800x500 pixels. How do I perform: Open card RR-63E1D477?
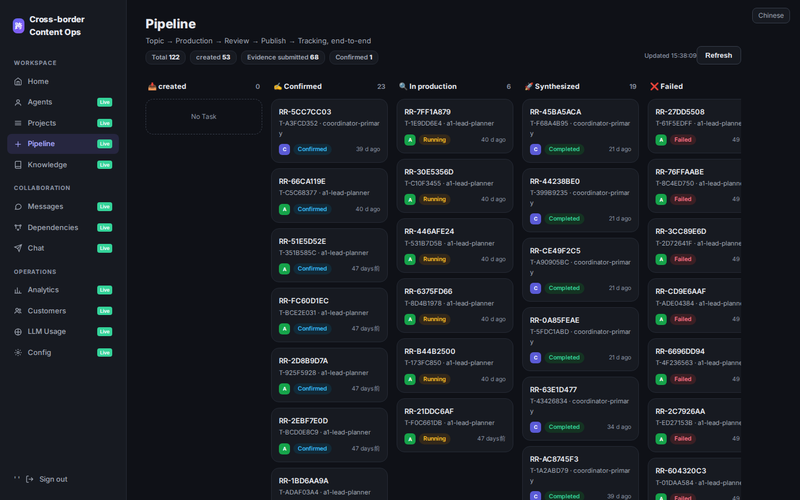click(580, 408)
